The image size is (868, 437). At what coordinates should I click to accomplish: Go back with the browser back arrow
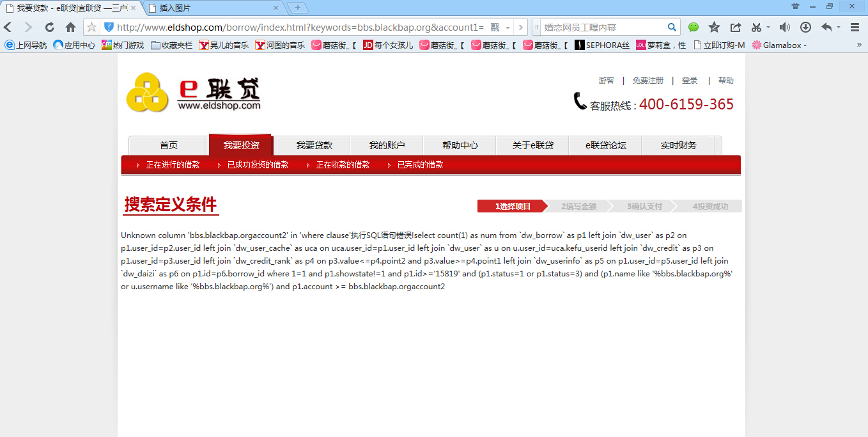[8, 28]
